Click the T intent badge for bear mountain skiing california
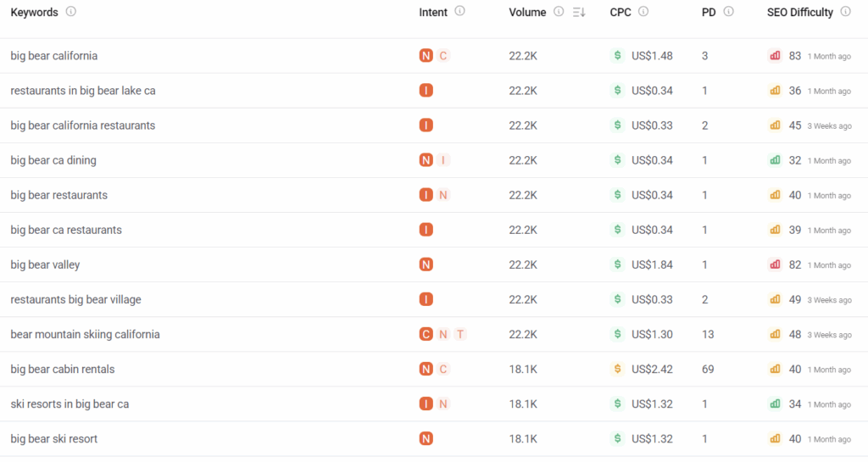The height and width of the screenshot is (462, 868). point(460,335)
